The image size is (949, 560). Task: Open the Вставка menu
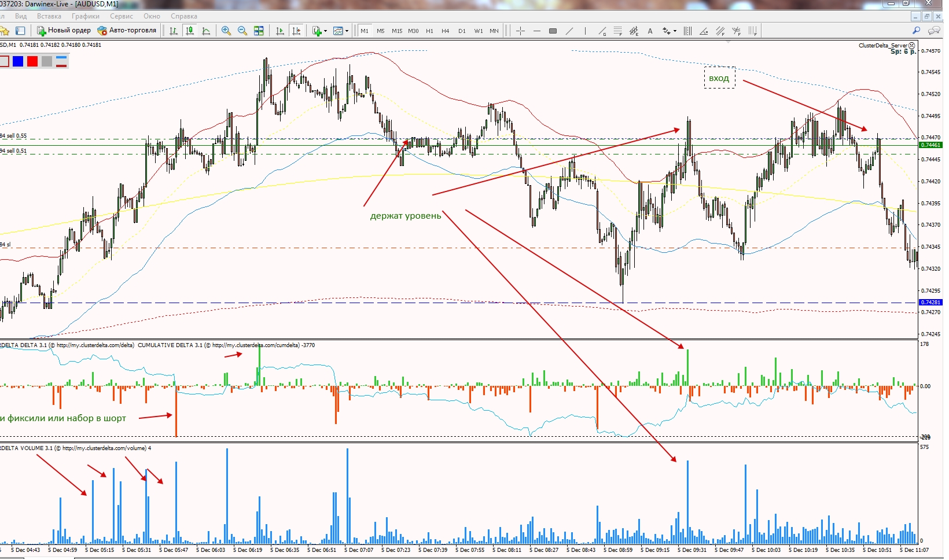[49, 16]
